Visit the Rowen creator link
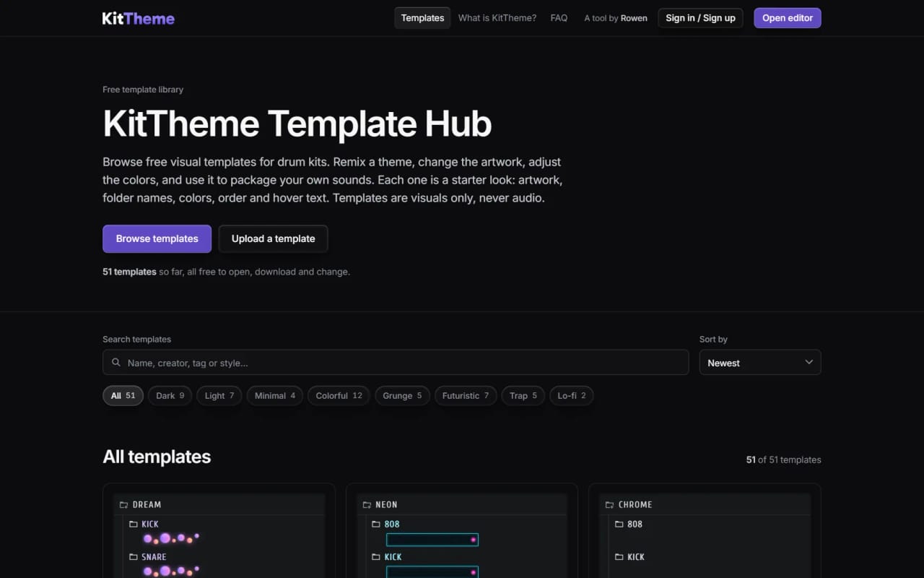Image resolution: width=924 pixels, height=578 pixels. click(634, 18)
